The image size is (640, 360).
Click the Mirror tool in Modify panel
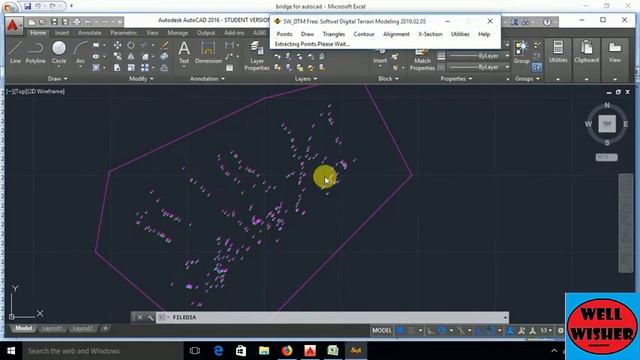(x=131, y=56)
